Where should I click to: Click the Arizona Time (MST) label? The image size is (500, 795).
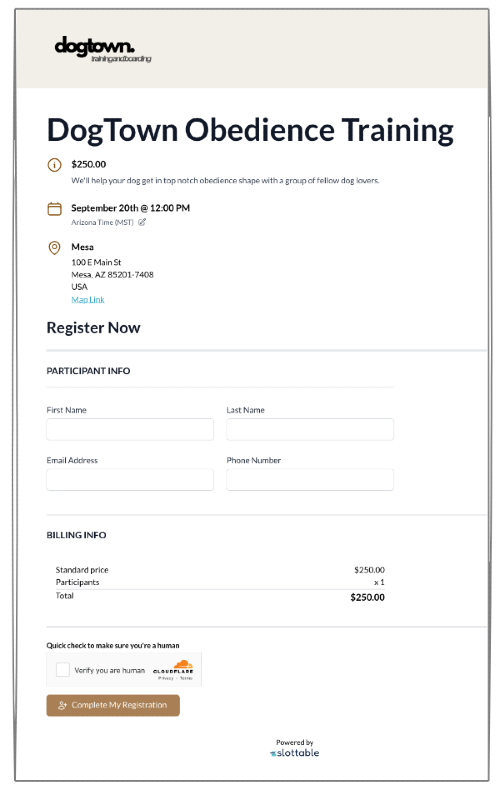102,223
